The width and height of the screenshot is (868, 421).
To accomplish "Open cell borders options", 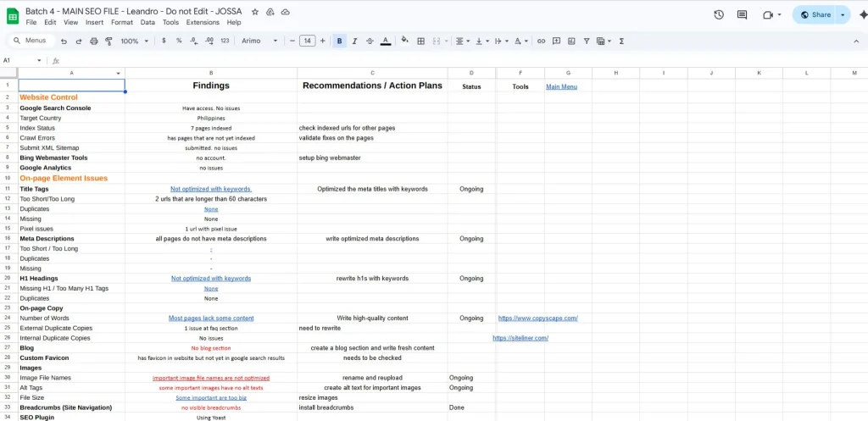I will [x=420, y=41].
